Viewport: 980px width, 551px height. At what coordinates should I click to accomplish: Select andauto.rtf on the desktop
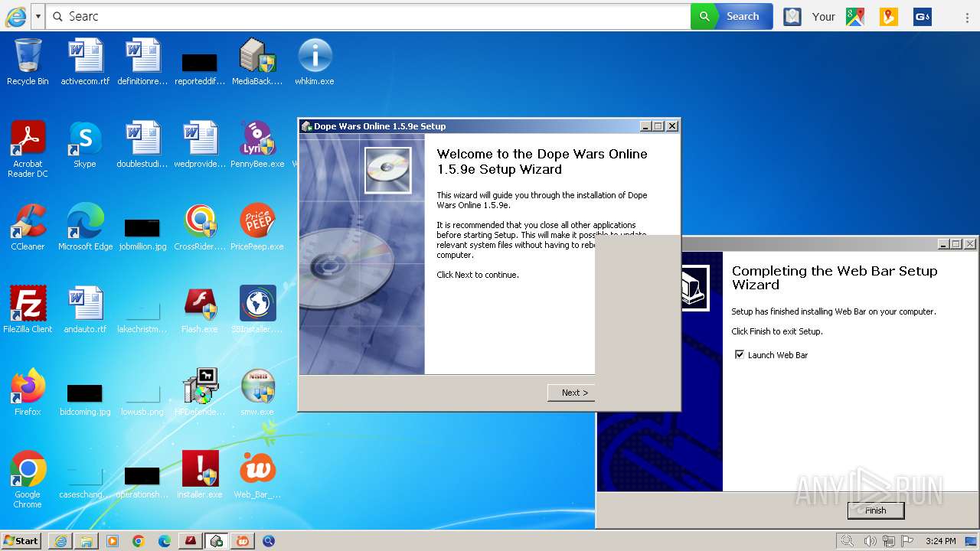(85, 309)
